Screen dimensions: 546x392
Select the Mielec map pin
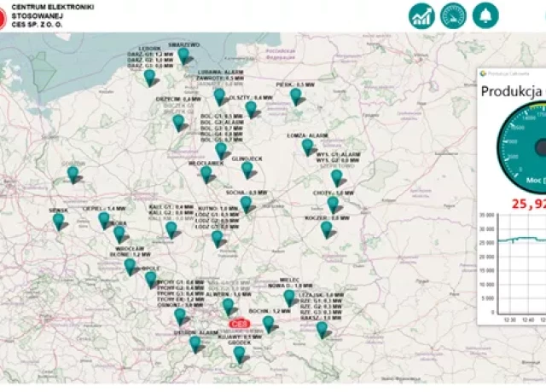pos(290,297)
